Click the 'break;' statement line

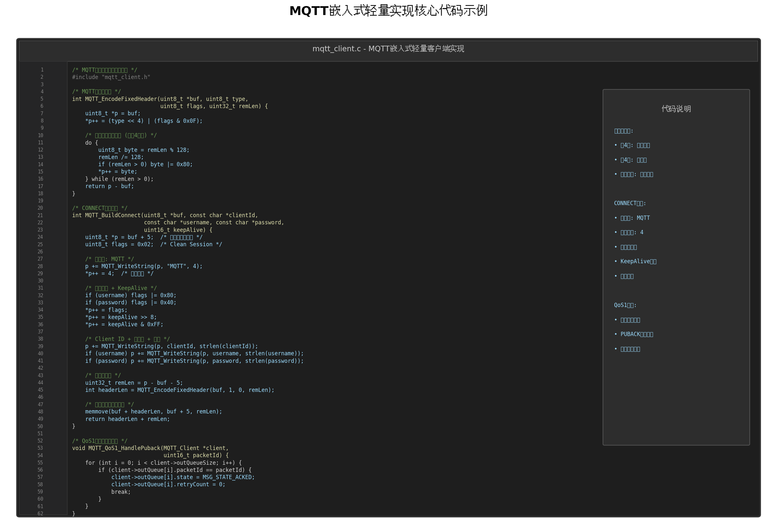[x=121, y=492]
